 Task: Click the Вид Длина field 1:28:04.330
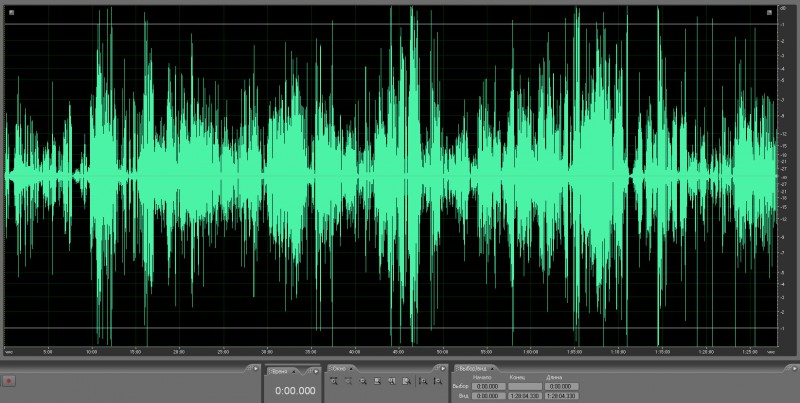[561, 396]
